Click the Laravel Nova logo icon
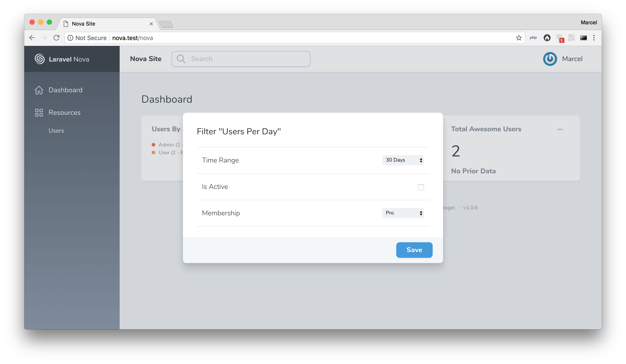 point(39,59)
